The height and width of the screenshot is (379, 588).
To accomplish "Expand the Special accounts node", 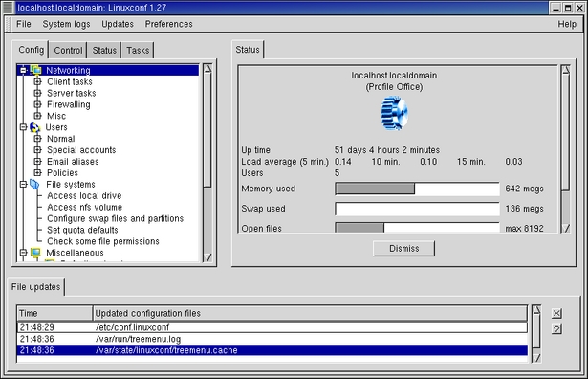I will point(37,150).
